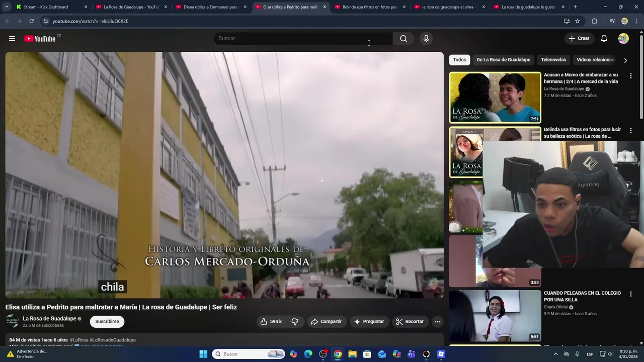Select the "De La Rosa de Guadalupe" chip
The image size is (644, 362).
(x=503, y=60)
